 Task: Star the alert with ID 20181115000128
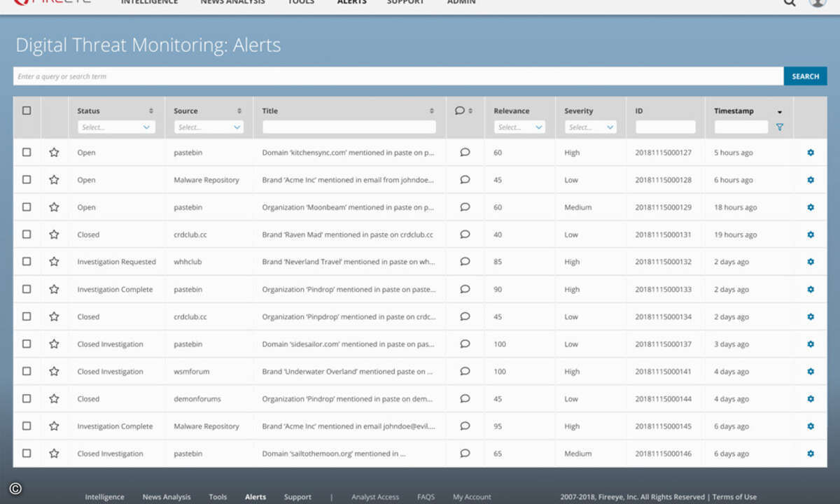click(54, 180)
